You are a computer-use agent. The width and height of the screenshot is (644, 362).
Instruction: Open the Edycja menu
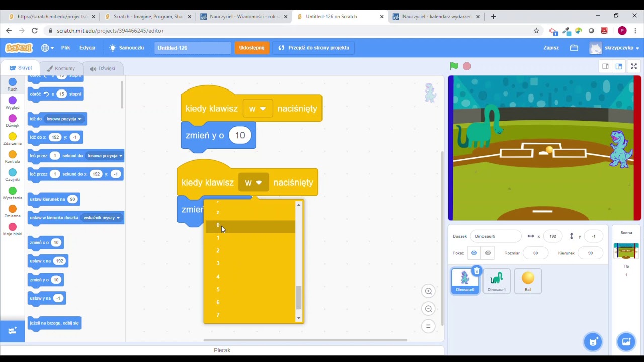[87, 48]
